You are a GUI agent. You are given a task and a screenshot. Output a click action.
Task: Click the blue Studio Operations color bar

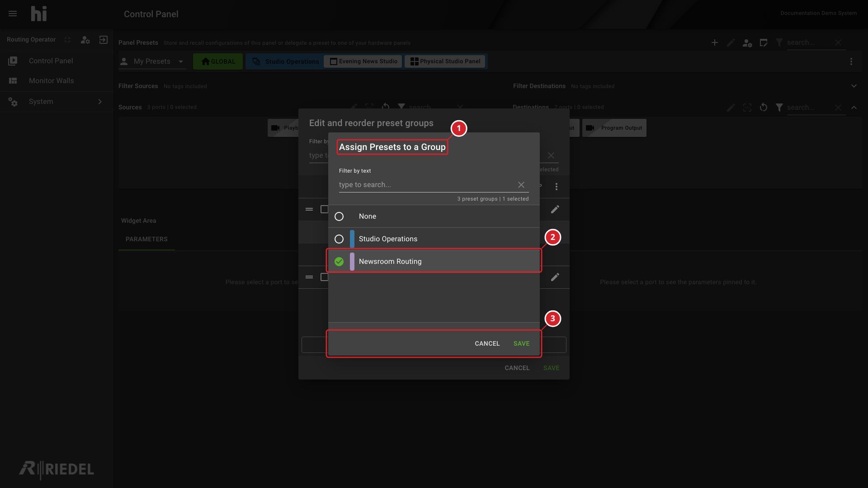[352, 239]
